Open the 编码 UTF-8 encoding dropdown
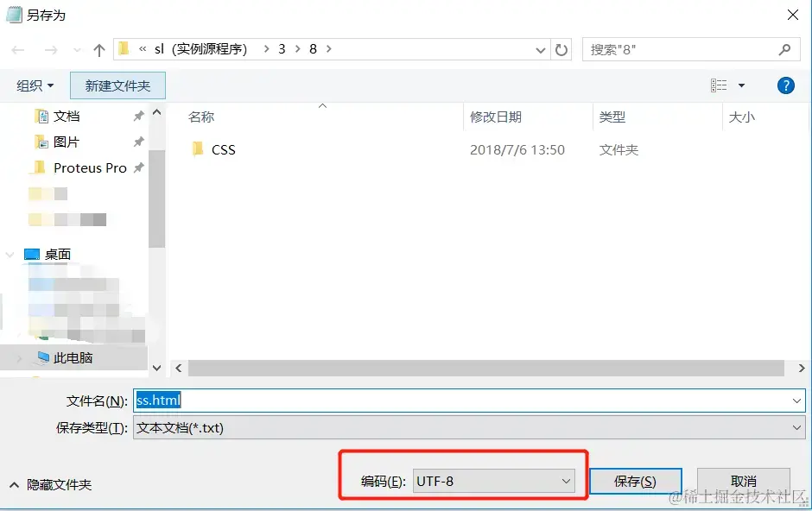 tap(494, 481)
